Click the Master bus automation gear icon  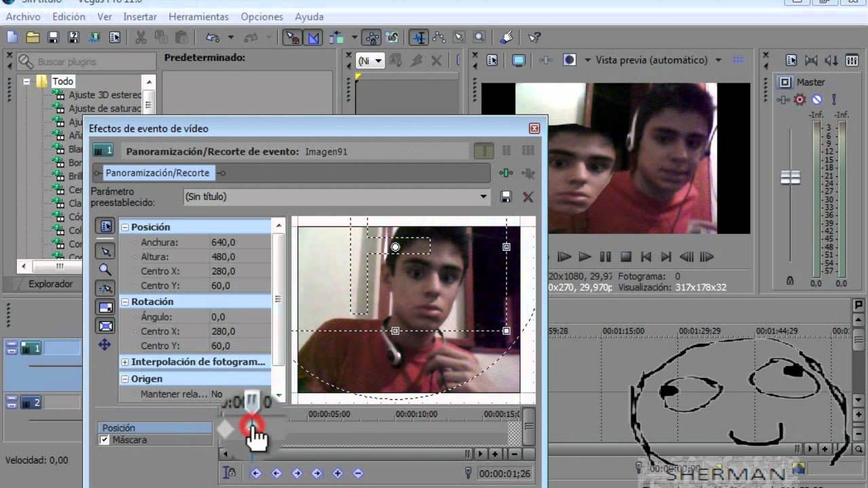800,100
